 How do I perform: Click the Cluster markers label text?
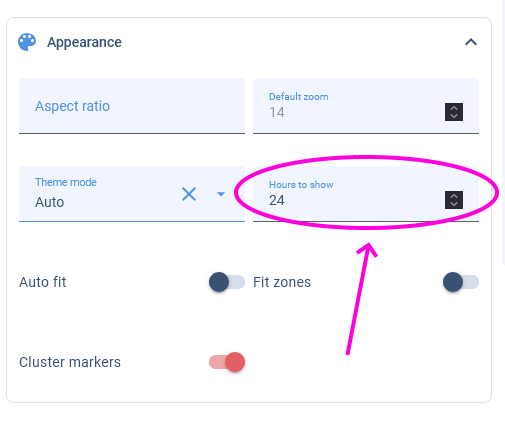[x=70, y=362]
